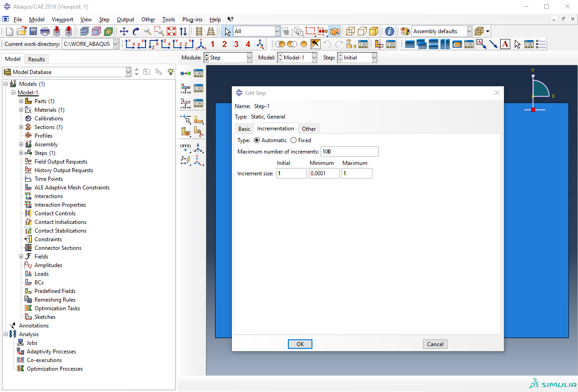Select the Pan View tool

coord(124,31)
